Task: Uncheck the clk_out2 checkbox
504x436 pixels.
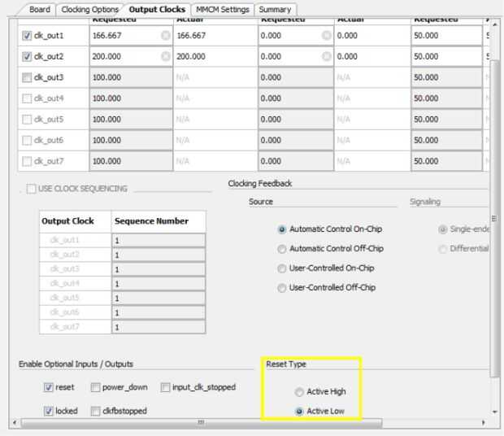Action: [27, 57]
